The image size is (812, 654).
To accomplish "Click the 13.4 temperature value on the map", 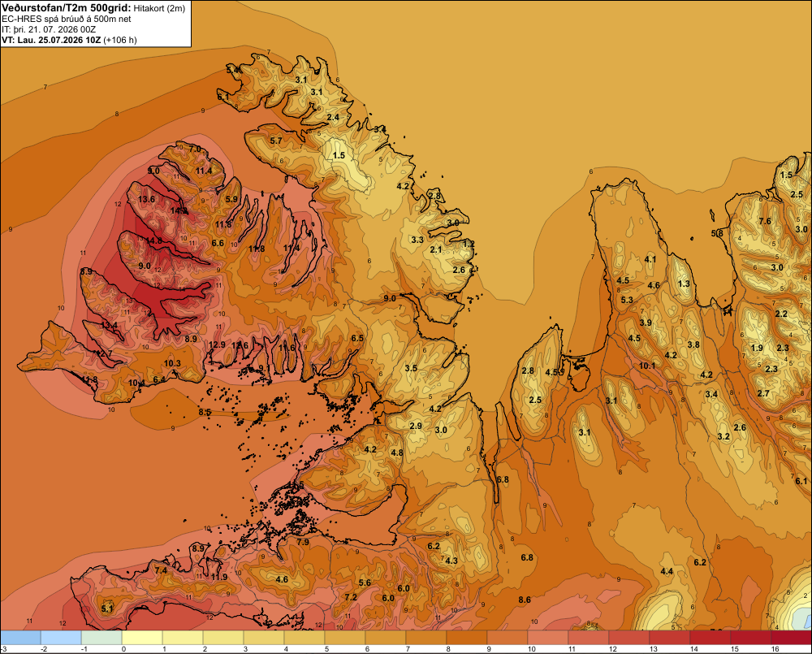I will (110, 326).
